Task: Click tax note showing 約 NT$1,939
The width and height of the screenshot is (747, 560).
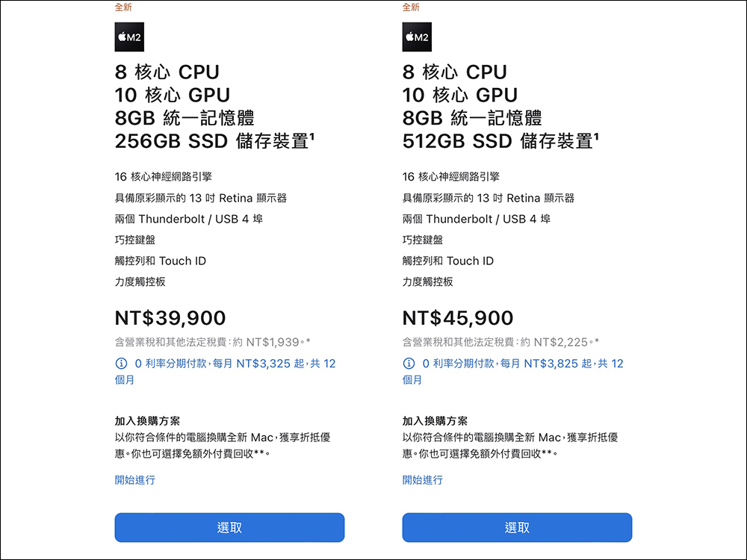Action: (212, 342)
